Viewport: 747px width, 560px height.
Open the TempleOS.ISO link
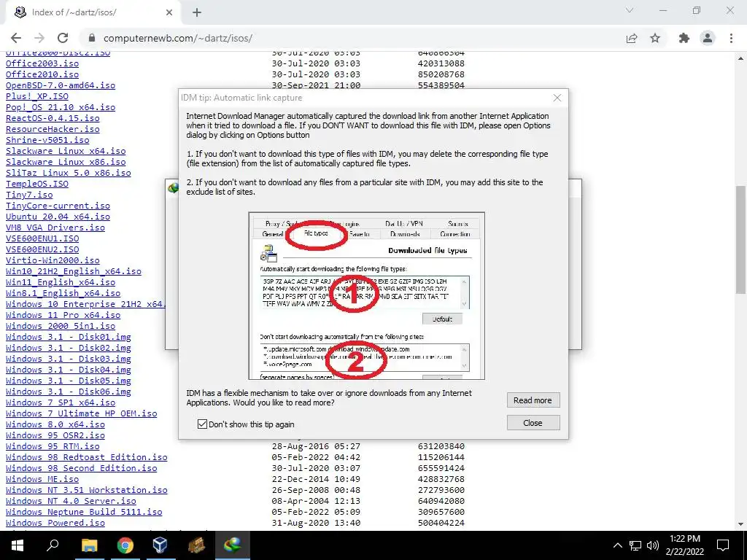point(37,184)
